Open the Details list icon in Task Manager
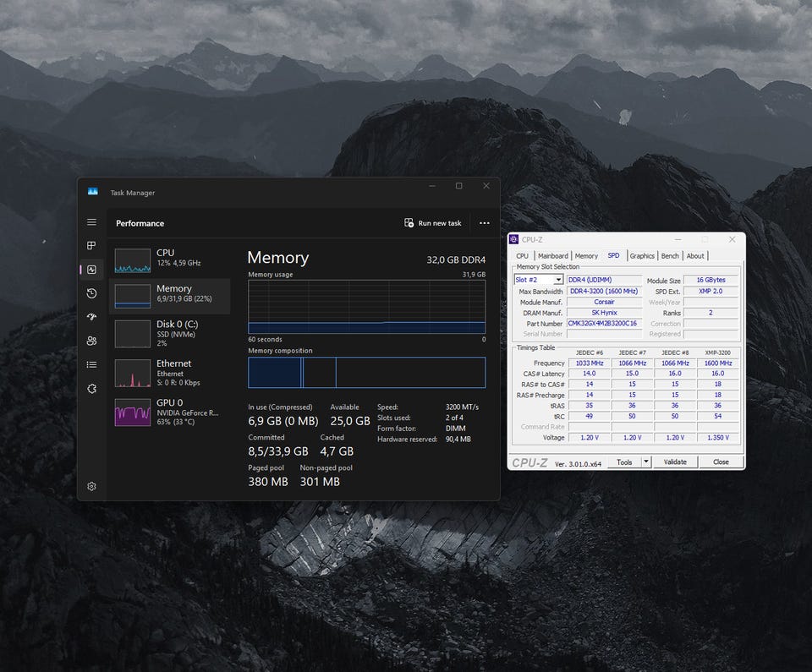812x672 pixels. pyautogui.click(x=91, y=364)
